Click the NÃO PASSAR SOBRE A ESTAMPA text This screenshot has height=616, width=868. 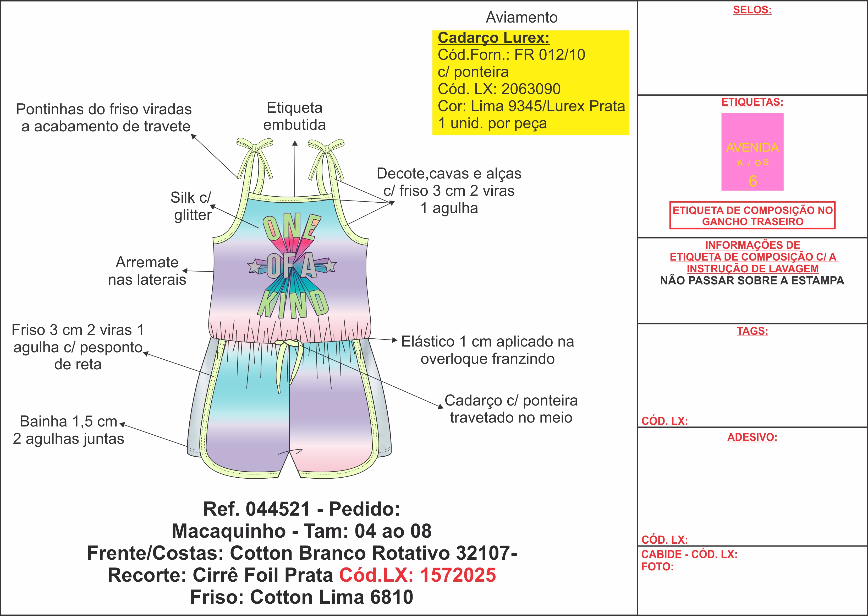pyautogui.click(x=752, y=281)
